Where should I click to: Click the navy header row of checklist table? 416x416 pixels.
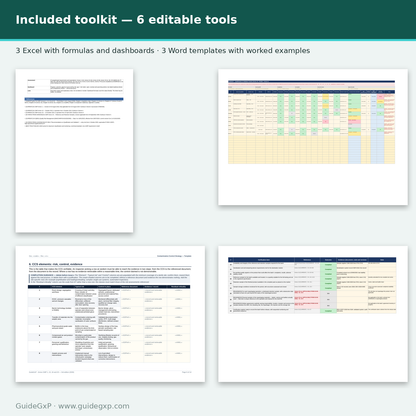(312, 260)
